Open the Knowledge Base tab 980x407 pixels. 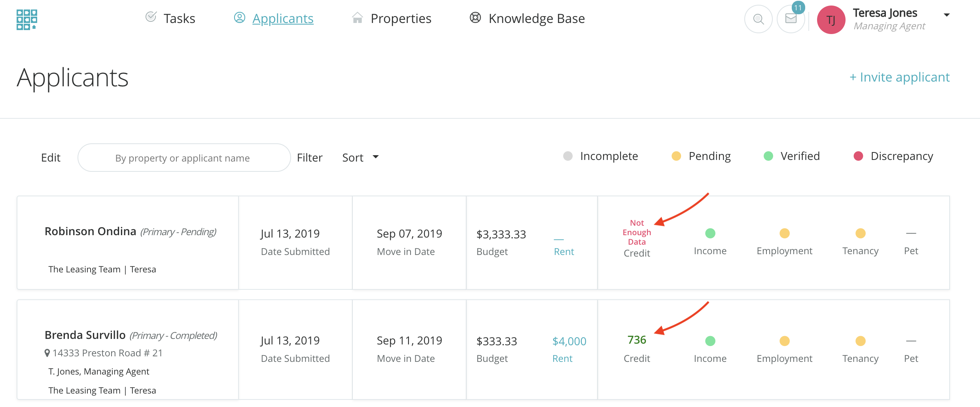536,19
